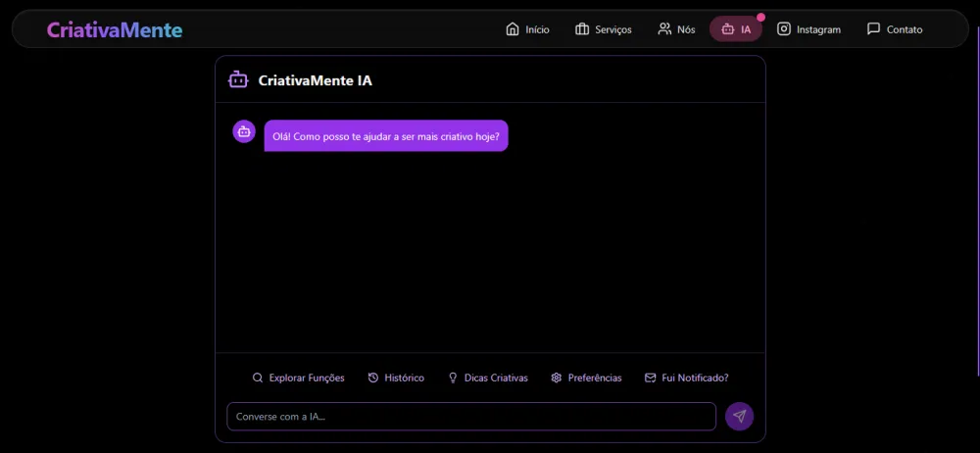
Task: Click the pink notification dot on IA
Action: 760,18
